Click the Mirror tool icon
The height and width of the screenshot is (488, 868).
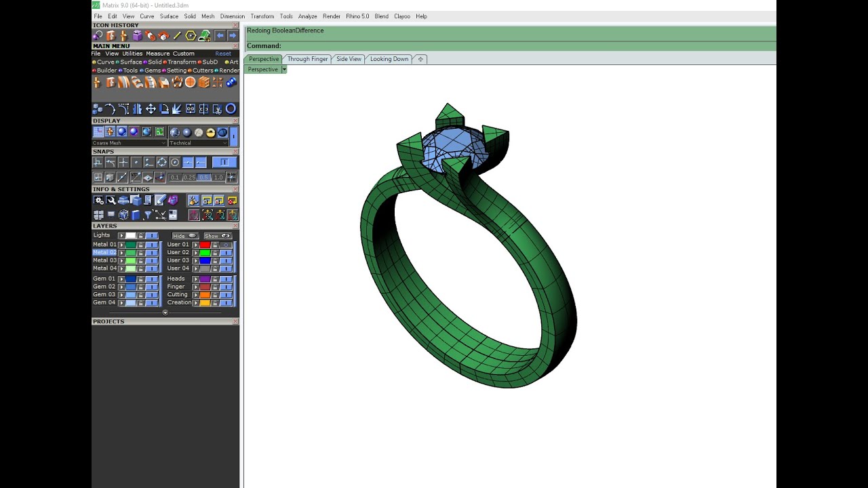coord(137,108)
